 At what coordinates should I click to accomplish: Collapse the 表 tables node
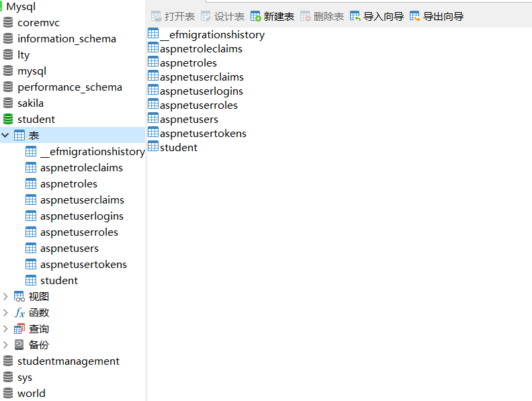pos(5,136)
